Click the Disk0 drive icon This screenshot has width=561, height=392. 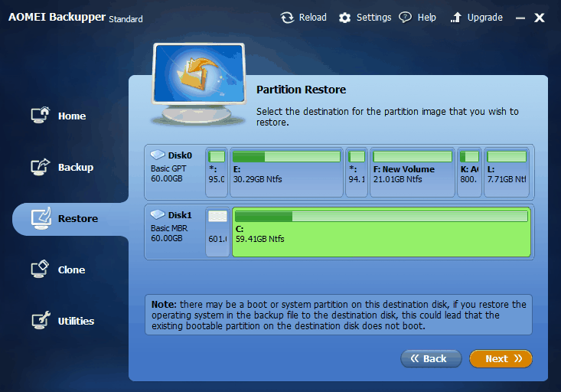coord(158,155)
